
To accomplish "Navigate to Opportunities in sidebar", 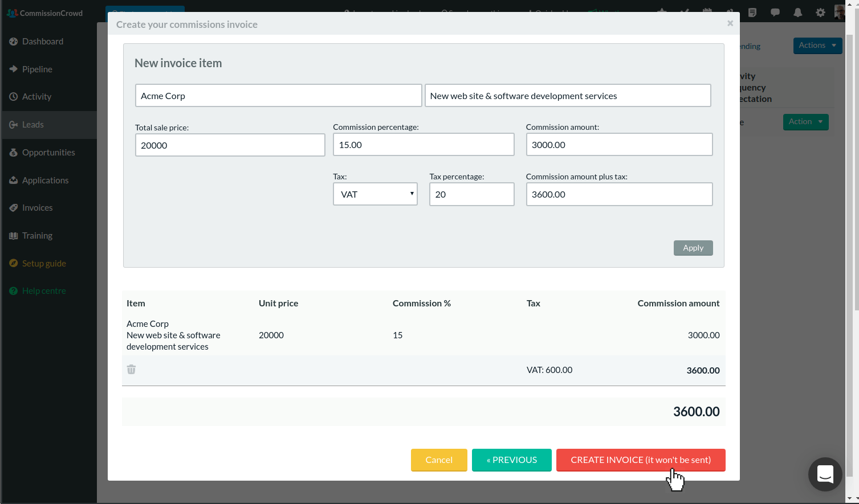I will [x=48, y=153].
